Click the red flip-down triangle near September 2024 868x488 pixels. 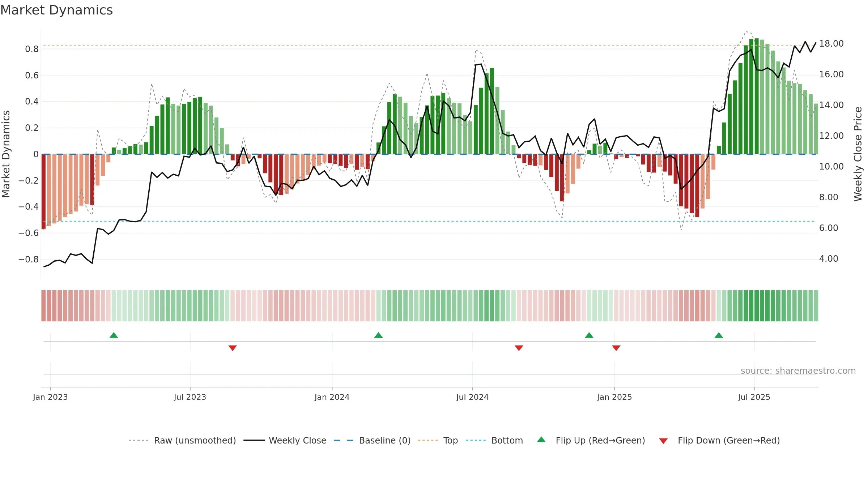(519, 348)
